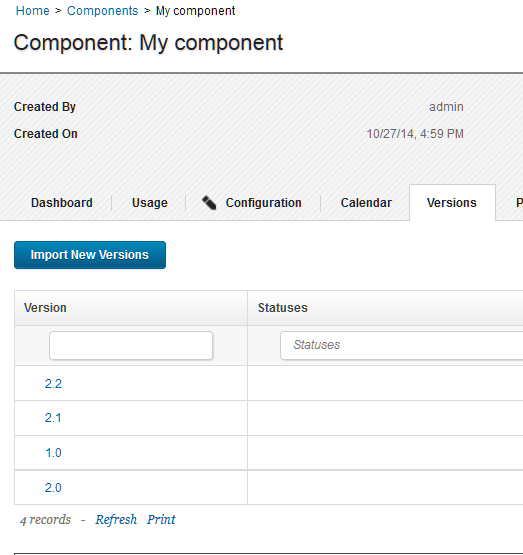Image resolution: width=523 pixels, height=555 pixels.
Task: Open version 2.0
Action: [x=53, y=488]
